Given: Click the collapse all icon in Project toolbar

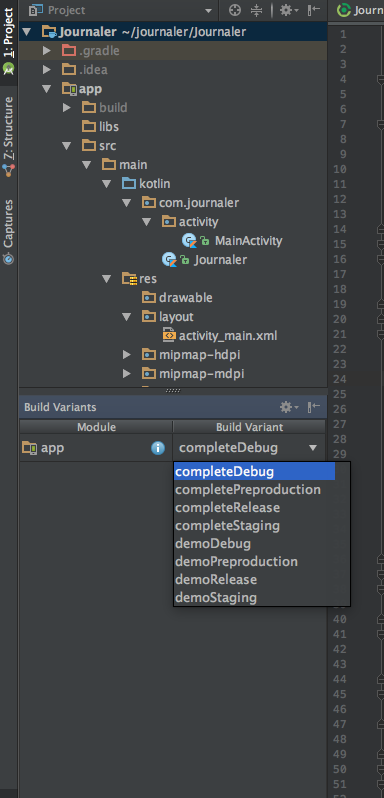Looking at the screenshot, I should [x=257, y=10].
